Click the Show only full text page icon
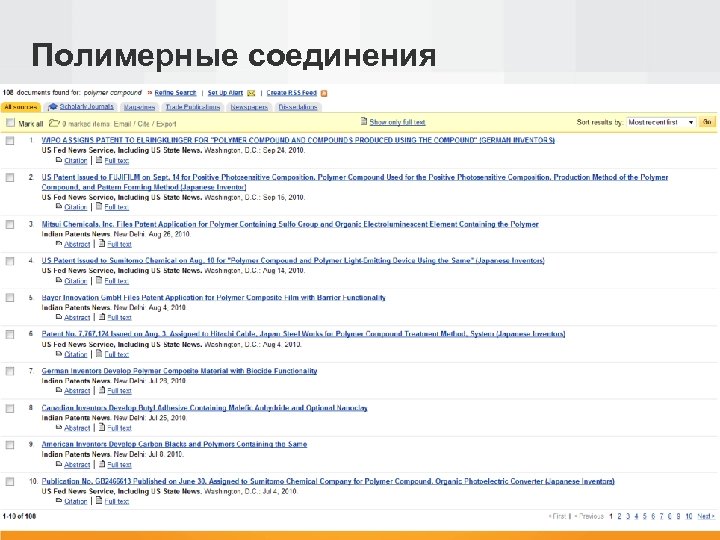Screen dimensions: 720x540 pyautogui.click(x=364, y=122)
